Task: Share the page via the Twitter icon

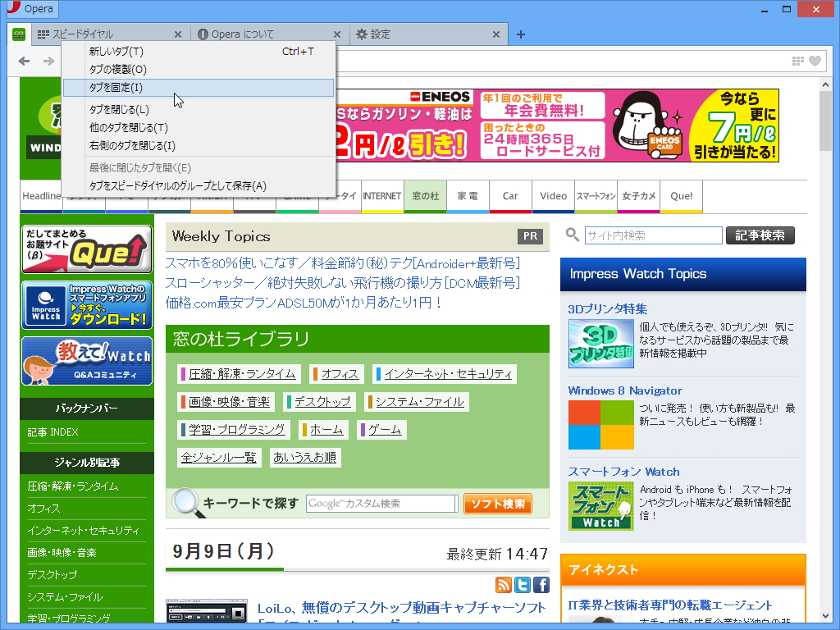Action: [522, 585]
